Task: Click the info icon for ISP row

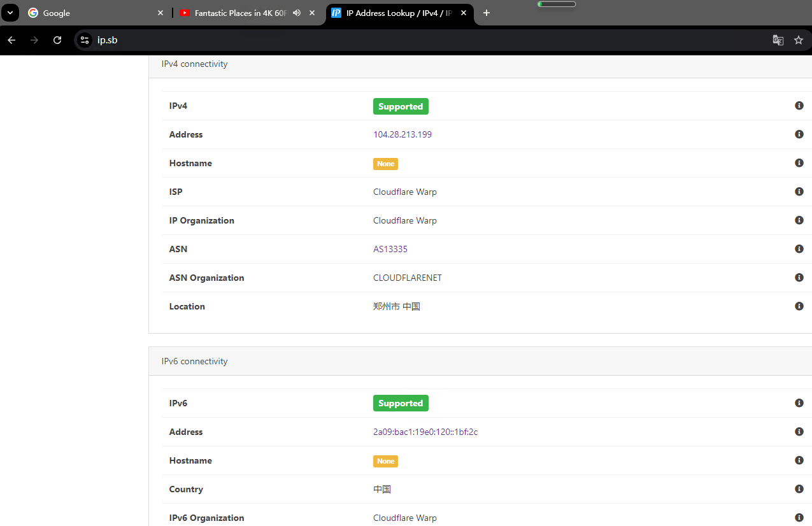Action: (799, 192)
